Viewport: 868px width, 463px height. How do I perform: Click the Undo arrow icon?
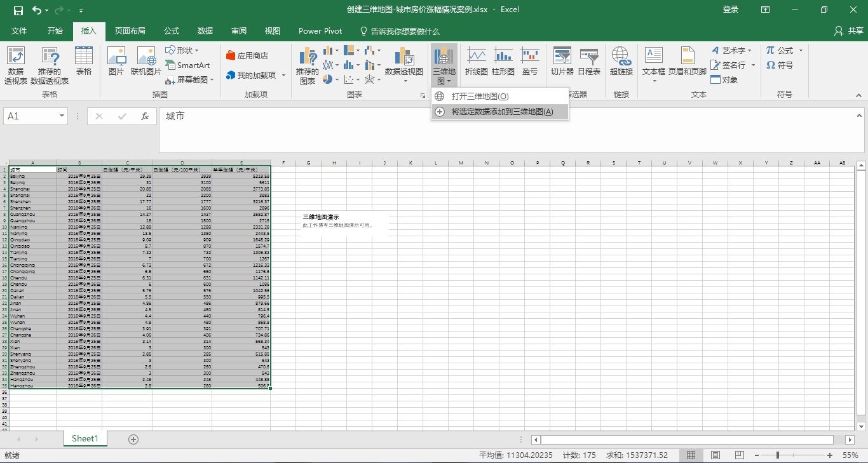click(x=37, y=10)
